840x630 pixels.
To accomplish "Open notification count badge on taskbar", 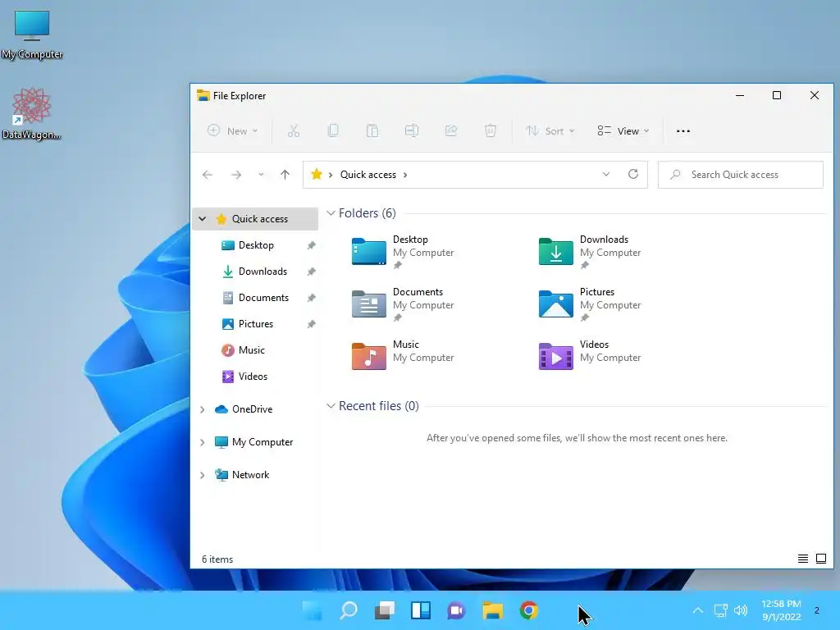I will [816, 610].
